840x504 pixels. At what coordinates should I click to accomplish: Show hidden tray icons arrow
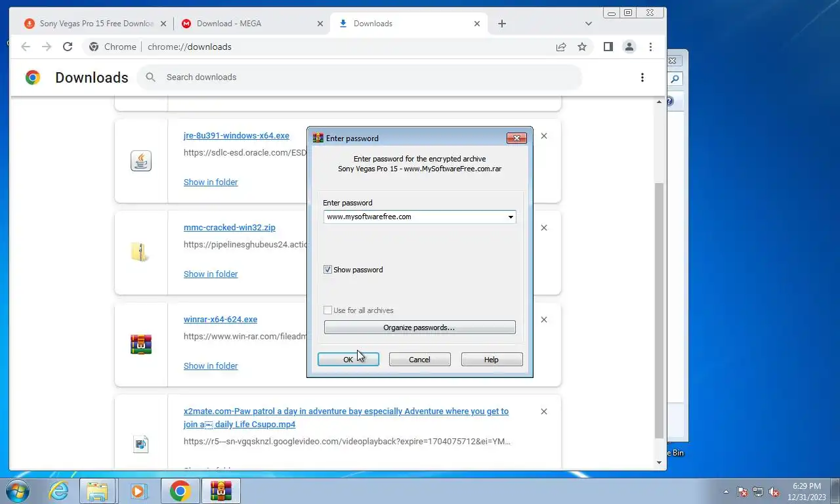pyautogui.click(x=726, y=492)
